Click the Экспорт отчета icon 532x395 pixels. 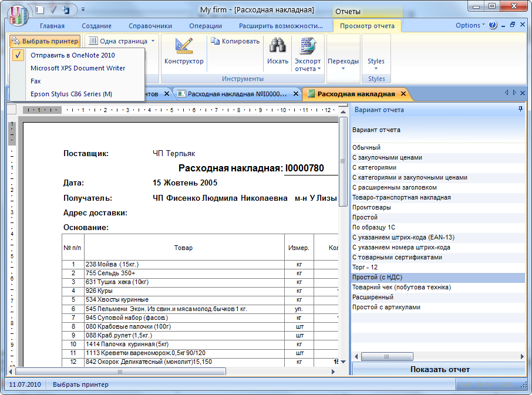pyautogui.click(x=307, y=46)
